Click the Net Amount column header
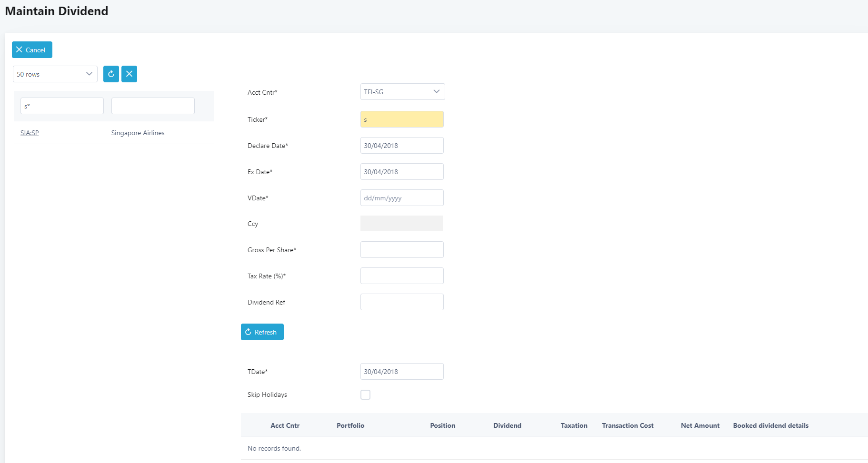The width and height of the screenshot is (868, 463). tap(700, 425)
